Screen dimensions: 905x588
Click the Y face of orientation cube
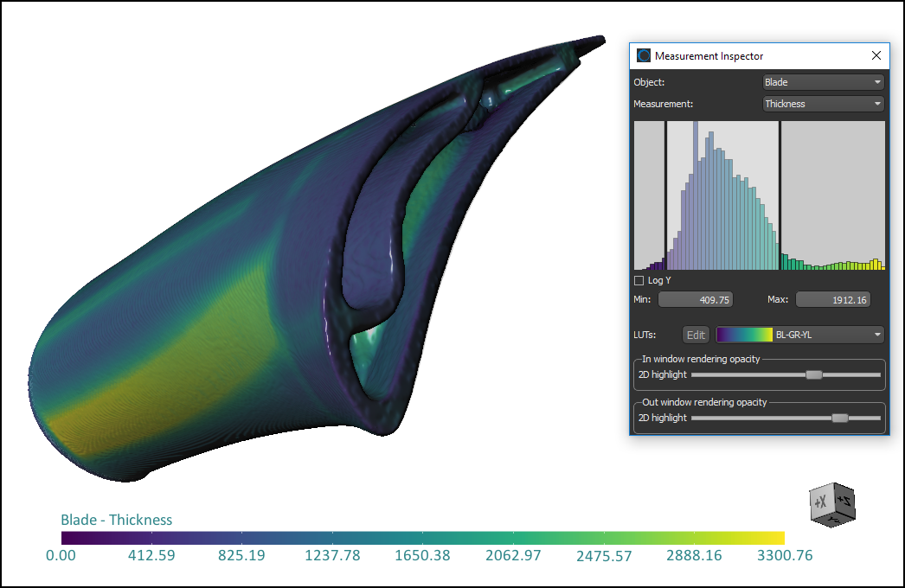coord(832,519)
